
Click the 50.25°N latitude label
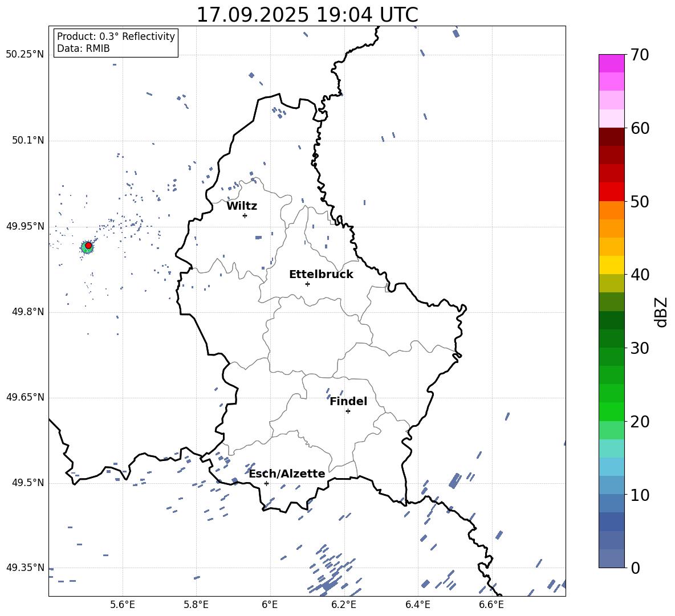pos(25,54)
